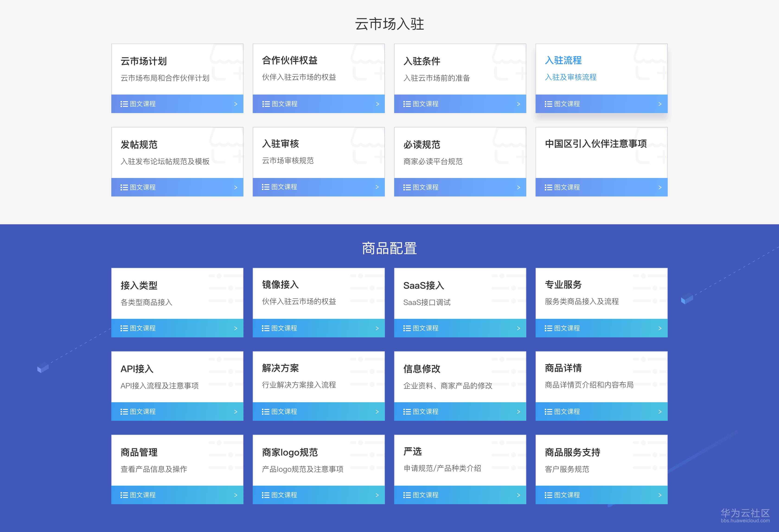
Task: Click the list icon on SaaS接入 course bar
Action: pos(407,328)
